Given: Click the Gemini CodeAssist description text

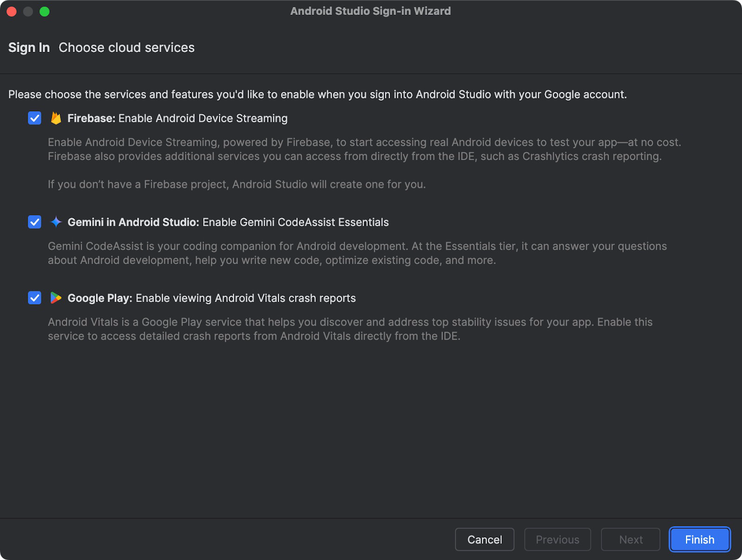Looking at the screenshot, I should (357, 253).
